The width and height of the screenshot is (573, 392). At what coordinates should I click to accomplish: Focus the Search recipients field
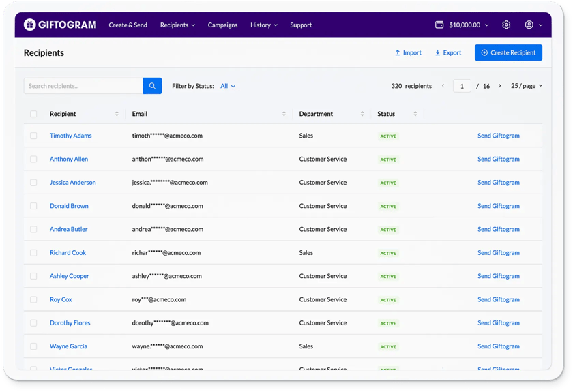point(83,86)
